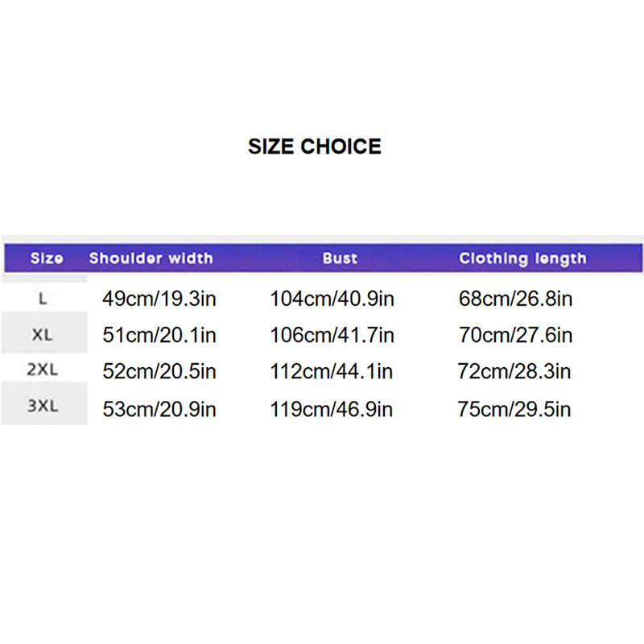The height and width of the screenshot is (644, 644).
Task: Click bust value 106cm/41.7in
Action: point(332,336)
